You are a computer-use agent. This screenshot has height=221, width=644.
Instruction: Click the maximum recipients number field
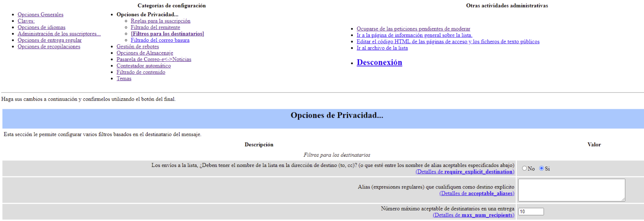pos(531,212)
